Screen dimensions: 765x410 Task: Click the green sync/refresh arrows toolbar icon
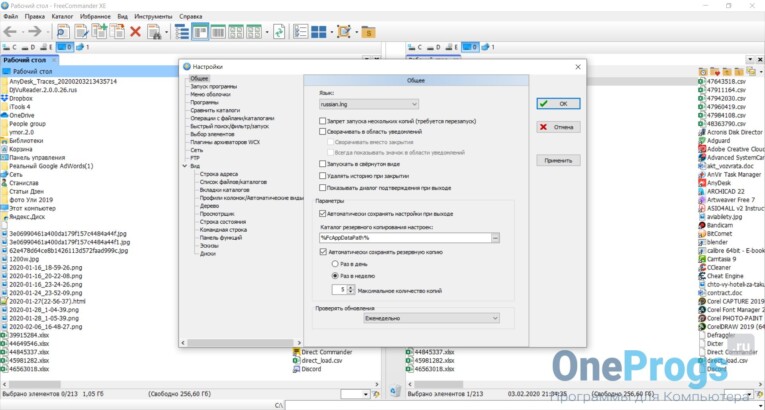click(x=279, y=32)
